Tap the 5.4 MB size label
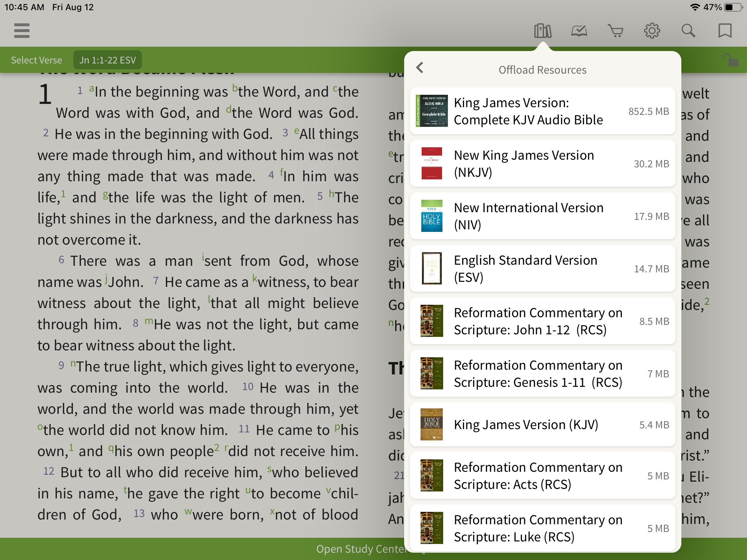The height and width of the screenshot is (560, 747). (654, 425)
